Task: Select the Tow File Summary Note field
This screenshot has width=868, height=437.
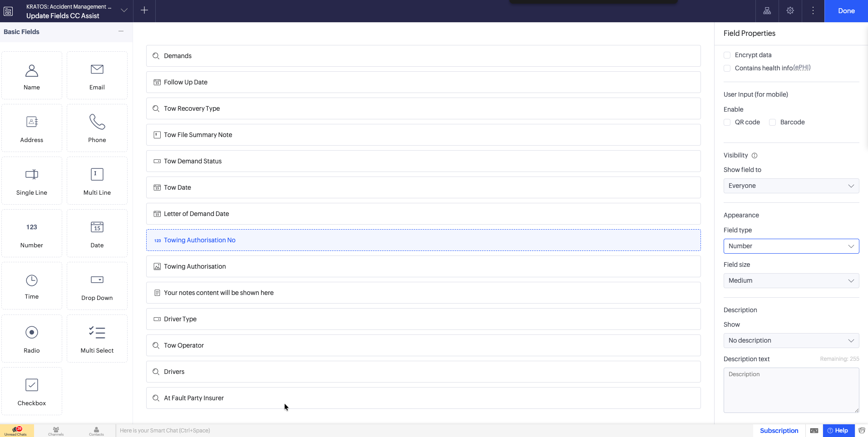Action: point(424,135)
